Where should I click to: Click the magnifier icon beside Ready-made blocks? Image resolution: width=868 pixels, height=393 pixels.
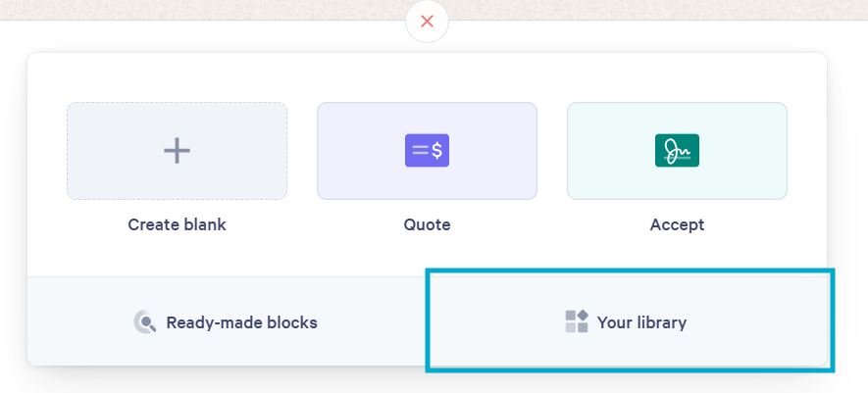tap(145, 322)
